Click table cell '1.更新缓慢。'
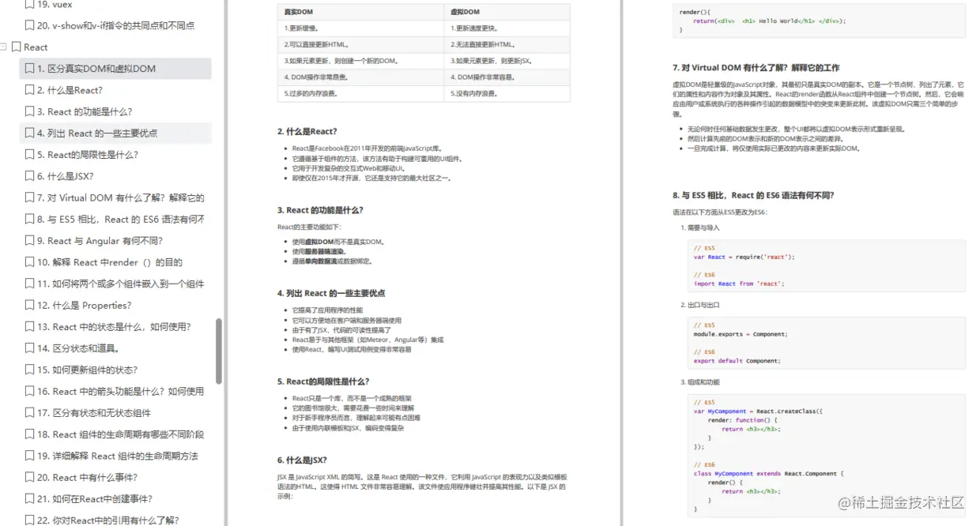This screenshot has width=980, height=526. [360, 28]
